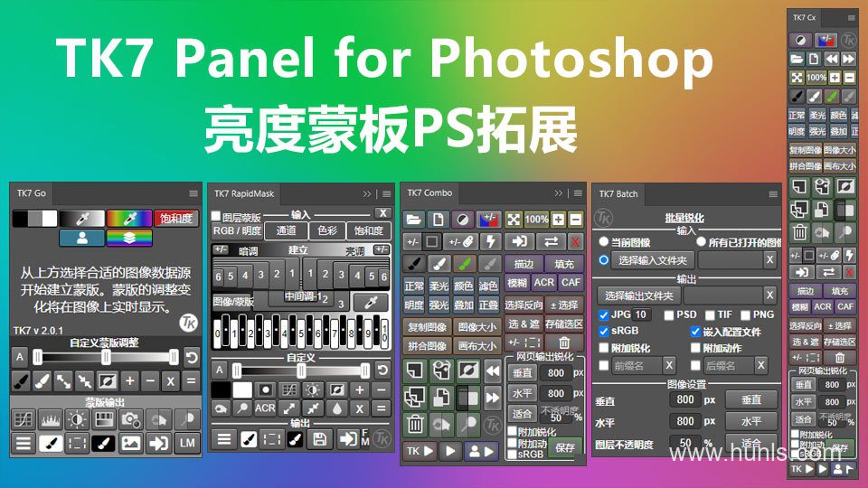Click the rainbow color eyedropper in TK7 Go
The height and width of the screenshot is (488, 868).
pos(129,218)
